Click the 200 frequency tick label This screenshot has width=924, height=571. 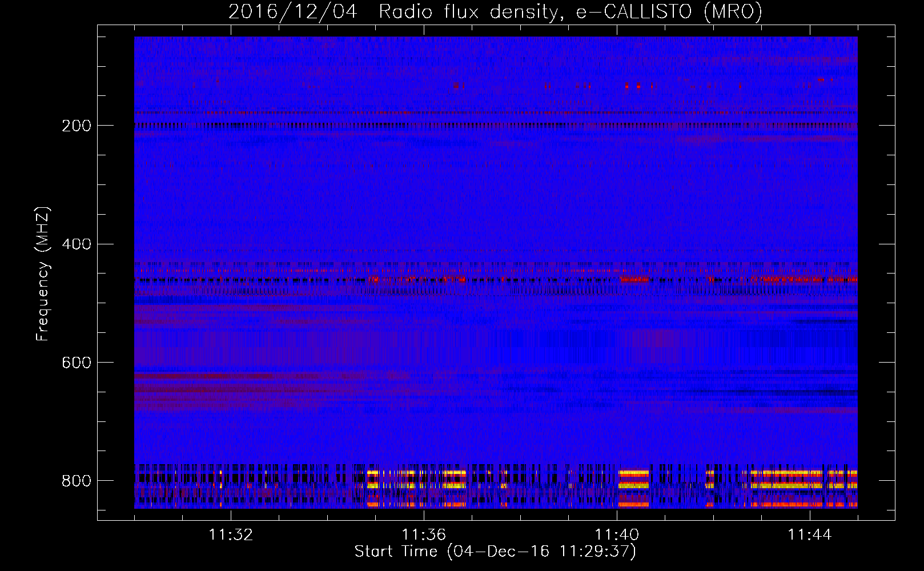[76, 126]
